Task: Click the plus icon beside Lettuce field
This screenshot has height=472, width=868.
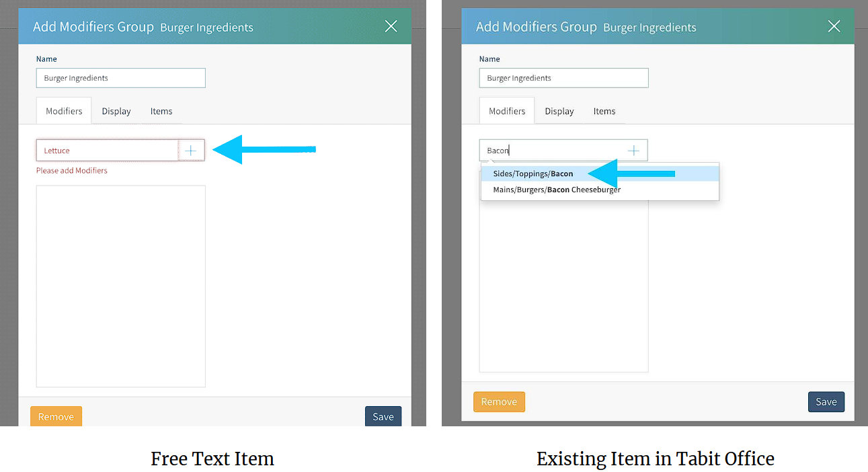Action: (191, 151)
